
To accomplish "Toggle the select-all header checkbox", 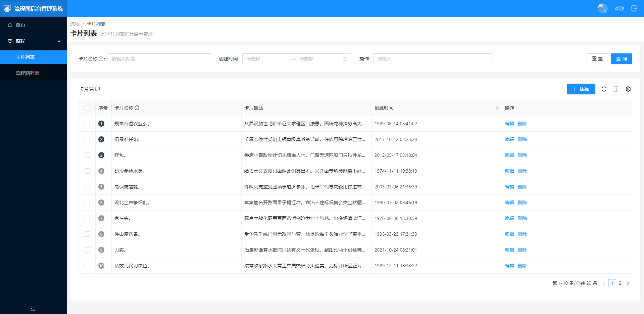I will (x=87, y=108).
